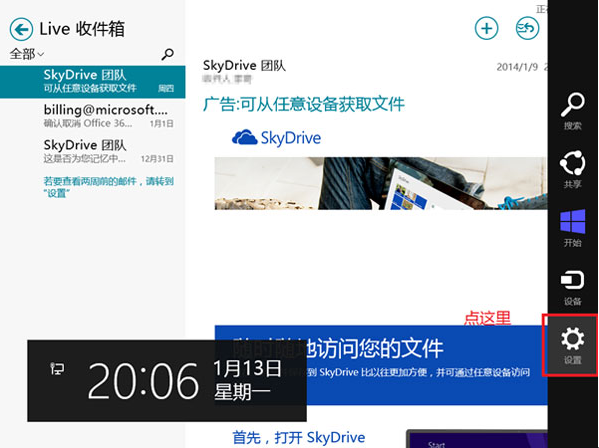Open the 共享 charm
Screen dimensions: 599x448
click(x=573, y=169)
